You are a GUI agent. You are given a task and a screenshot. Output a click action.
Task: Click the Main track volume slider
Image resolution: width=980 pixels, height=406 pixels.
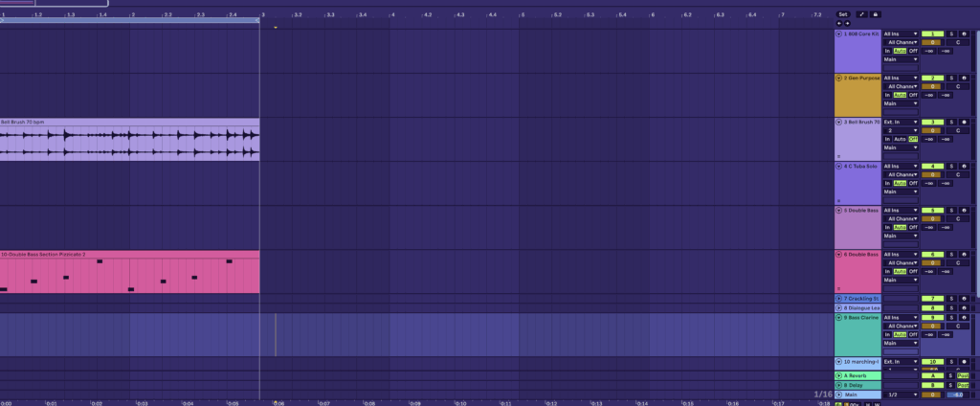coord(956,395)
